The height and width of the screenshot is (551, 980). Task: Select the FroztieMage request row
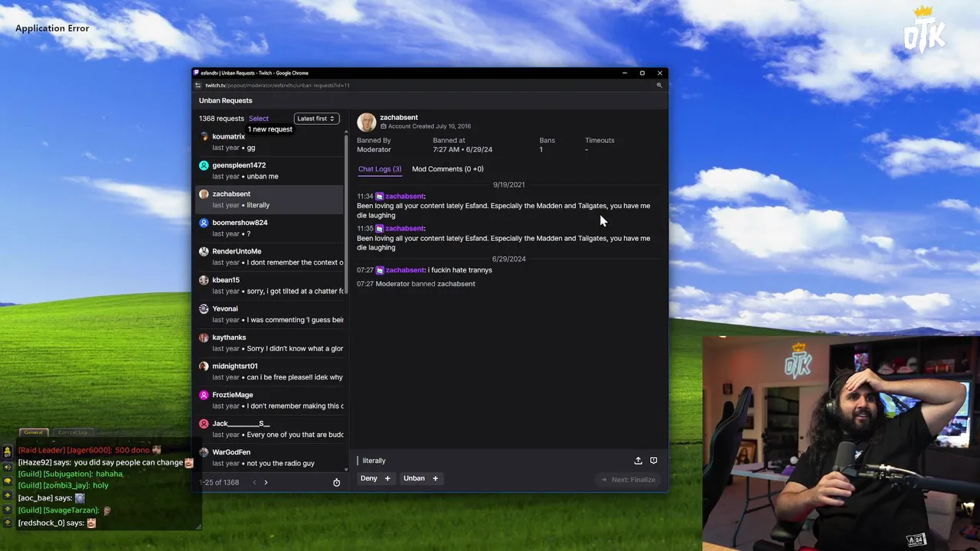coord(269,400)
